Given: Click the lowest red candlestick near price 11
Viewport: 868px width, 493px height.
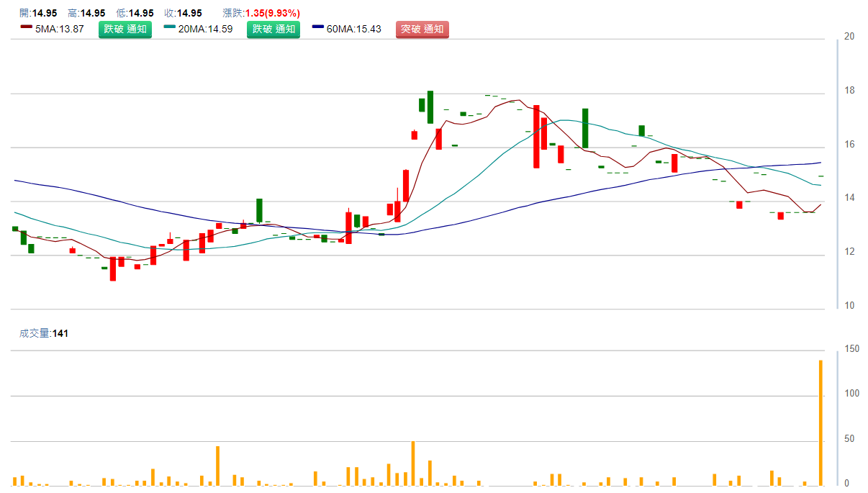Looking at the screenshot, I should tap(113, 269).
